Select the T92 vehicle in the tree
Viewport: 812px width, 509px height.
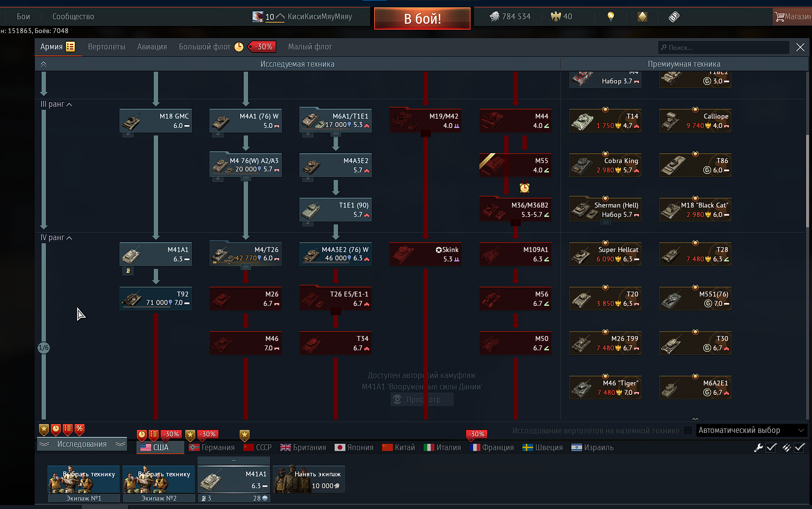click(x=156, y=298)
